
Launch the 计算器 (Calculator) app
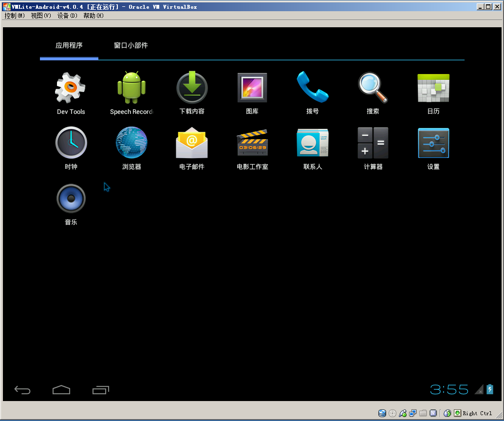pos(373,143)
